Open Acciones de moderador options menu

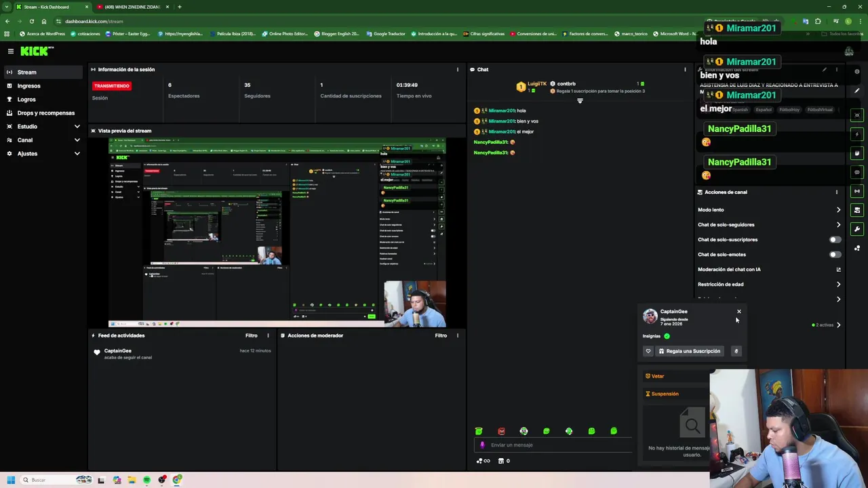457,335
